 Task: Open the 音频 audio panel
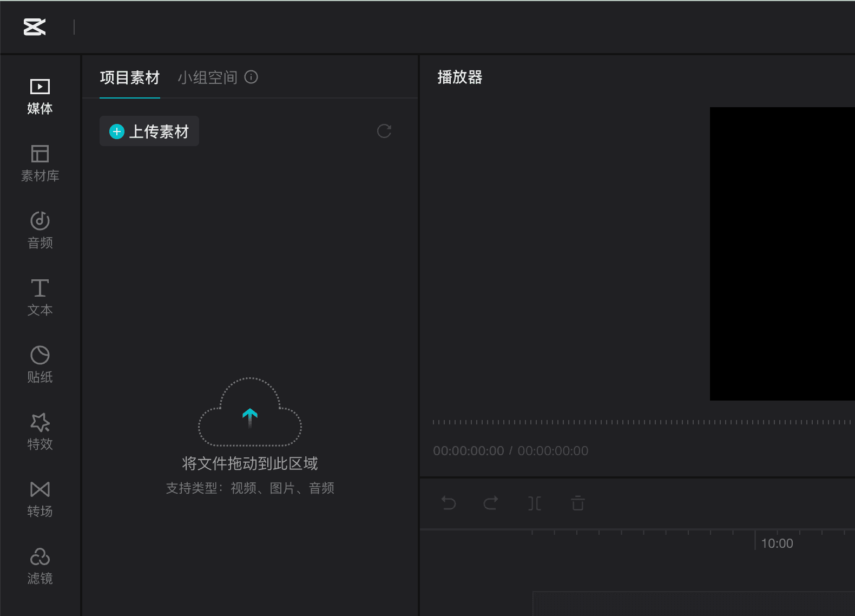40,231
